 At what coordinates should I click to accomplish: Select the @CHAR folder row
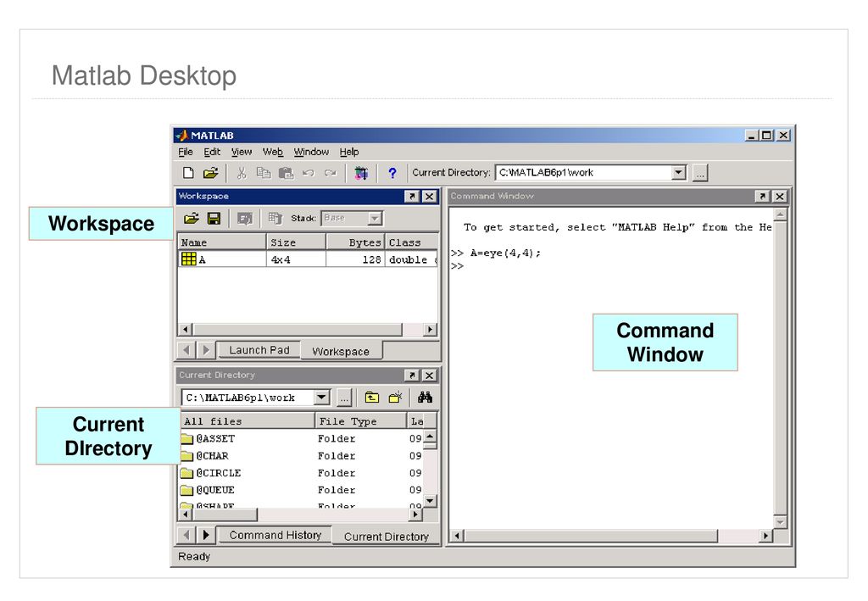(301, 455)
